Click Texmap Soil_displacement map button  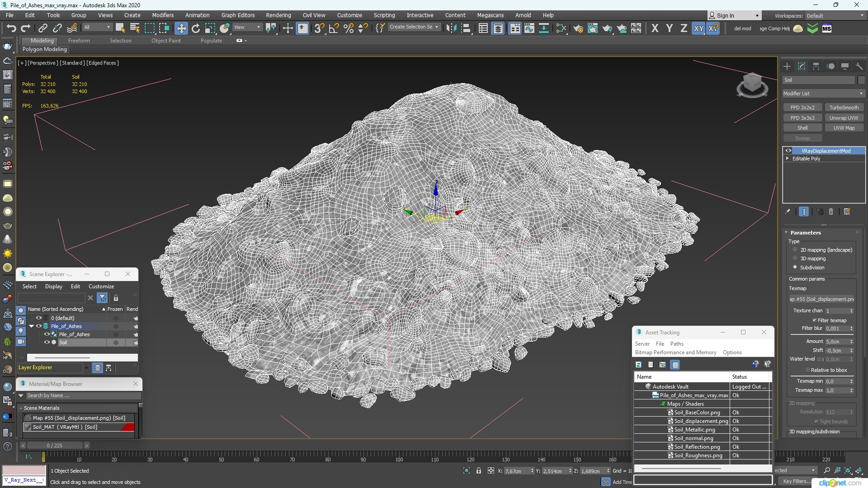[822, 299]
